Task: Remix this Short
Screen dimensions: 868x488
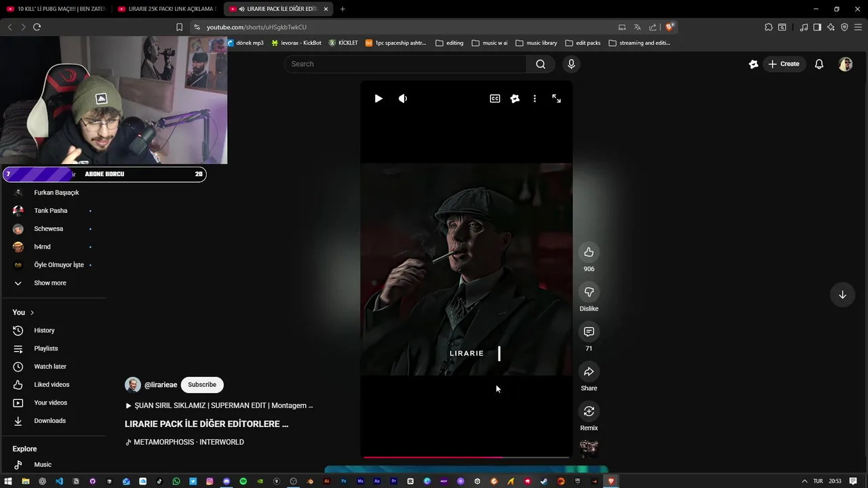Action: [589, 411]
